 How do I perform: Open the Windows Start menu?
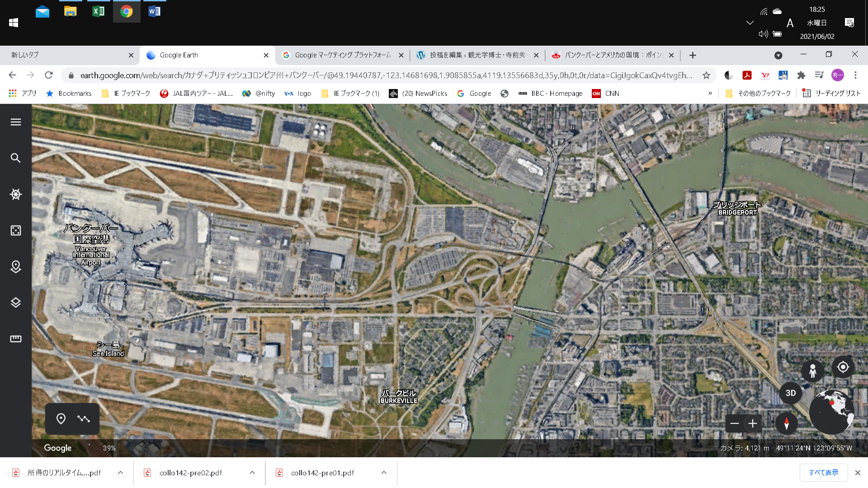14,23
